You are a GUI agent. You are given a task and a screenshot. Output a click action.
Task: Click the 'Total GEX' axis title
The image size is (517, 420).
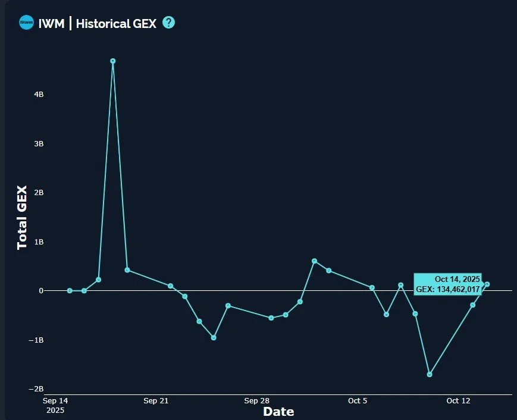[x=22, y=218]
